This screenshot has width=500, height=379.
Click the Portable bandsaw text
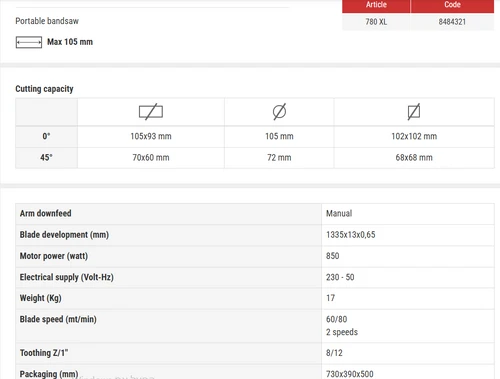coord(47,21)
